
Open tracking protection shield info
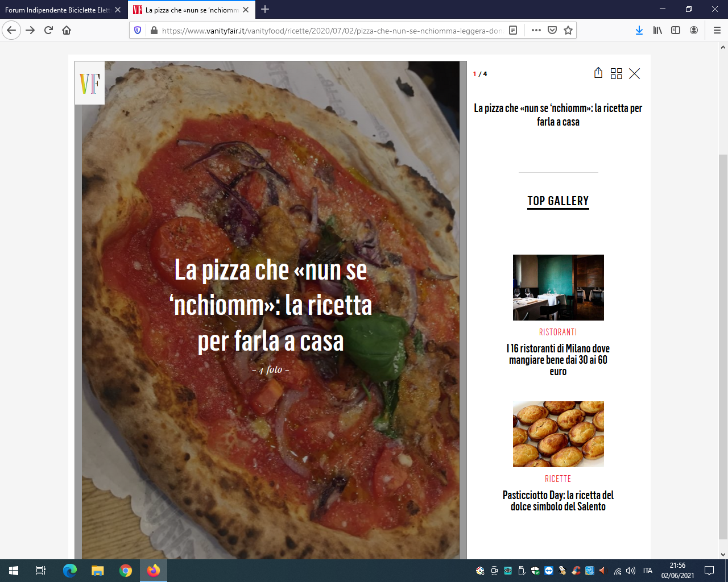(x=138, y=31)
